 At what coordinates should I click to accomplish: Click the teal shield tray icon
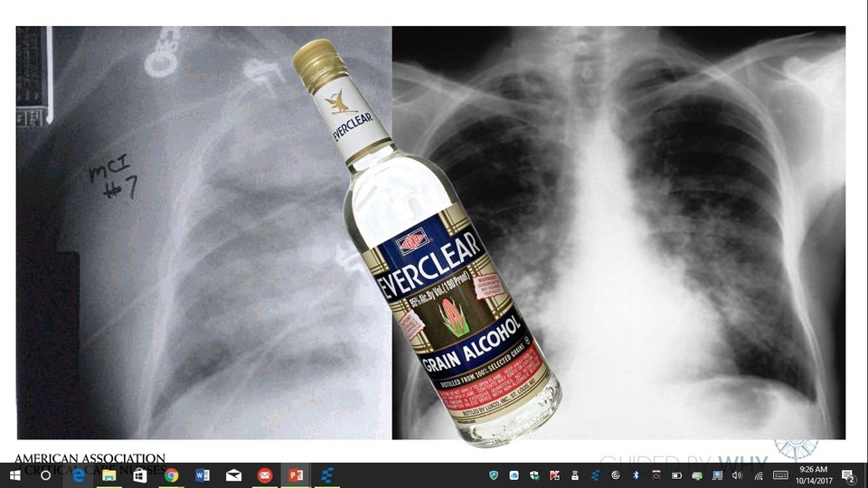point(494,475)
